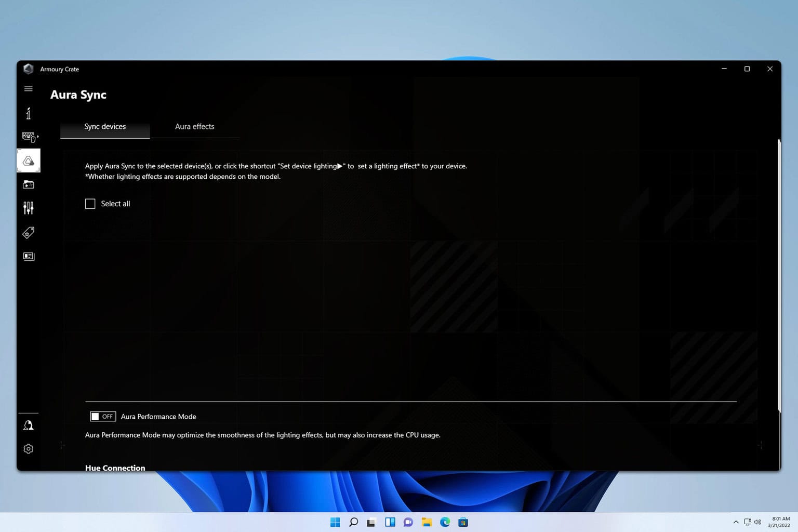The width and height of the screenshot is (798, 532).
Task: Close the Armoury Crate window
Action: [770, 69]
